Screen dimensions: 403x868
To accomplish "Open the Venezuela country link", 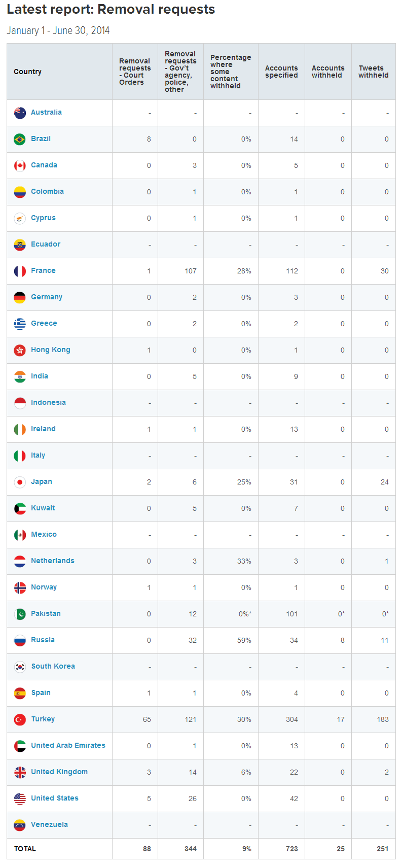I will tap(49, 824).
